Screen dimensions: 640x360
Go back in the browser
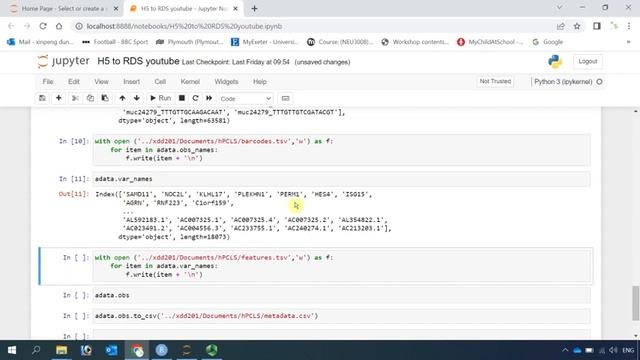tap(11, 26)
